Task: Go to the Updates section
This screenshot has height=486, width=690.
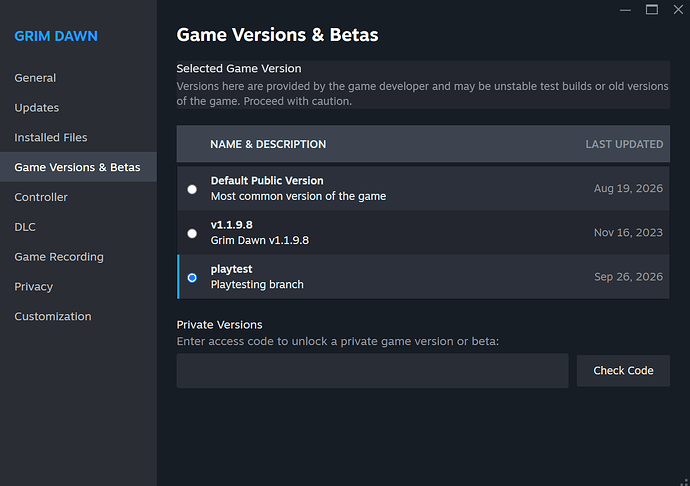Action: [37, 108]
